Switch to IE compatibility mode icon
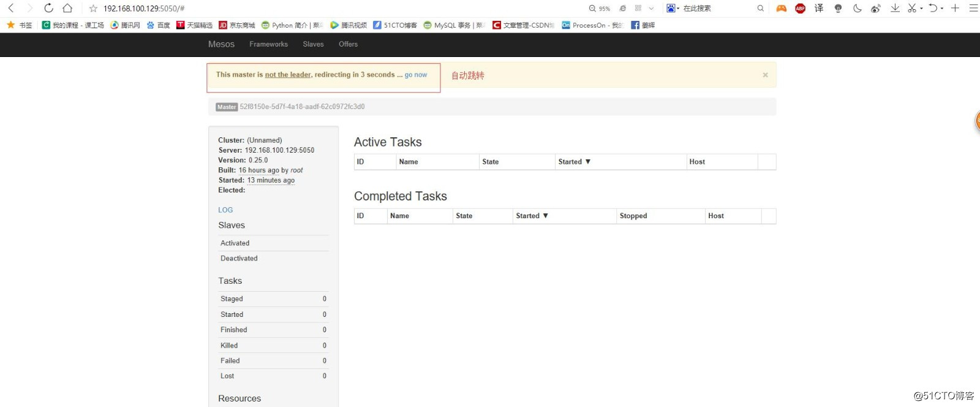Screen dimensions: 980x407 click(x=622, y=9)
